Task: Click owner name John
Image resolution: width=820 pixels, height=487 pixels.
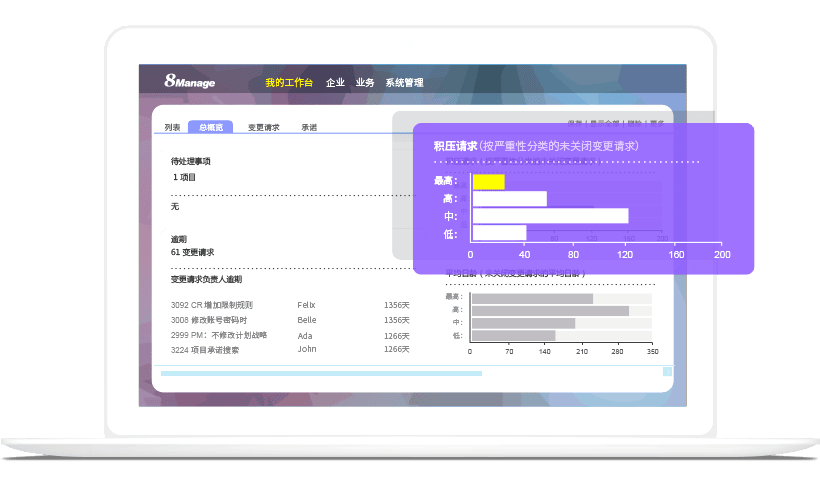Action: (x=307, y=349)
